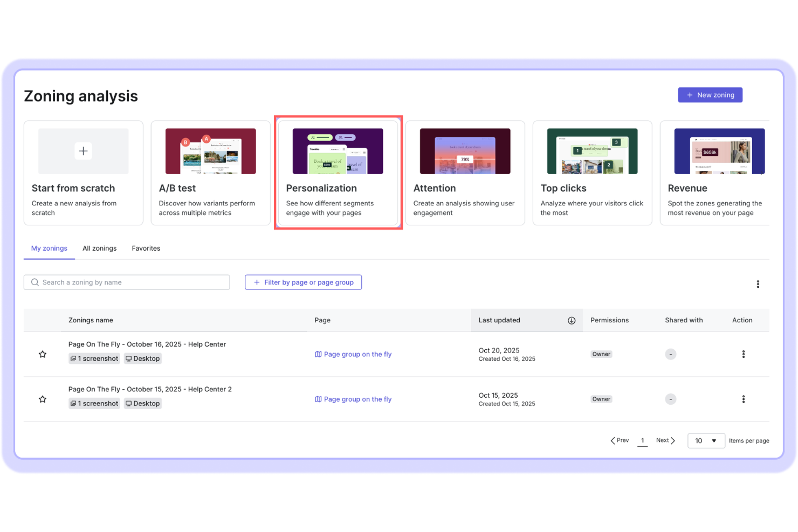The height and width of the screenshot is (532, 798).
Task: Click the Desktop tag in October 16 row
Action: (x=143, y=358)
